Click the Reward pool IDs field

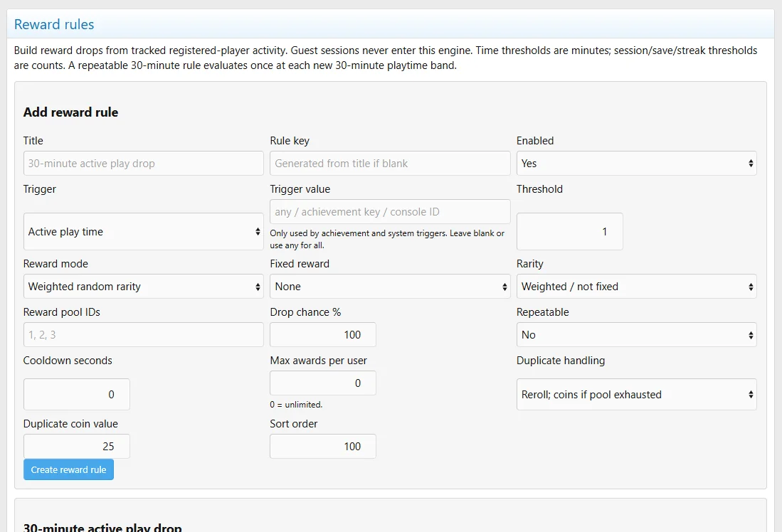[143, 334]
